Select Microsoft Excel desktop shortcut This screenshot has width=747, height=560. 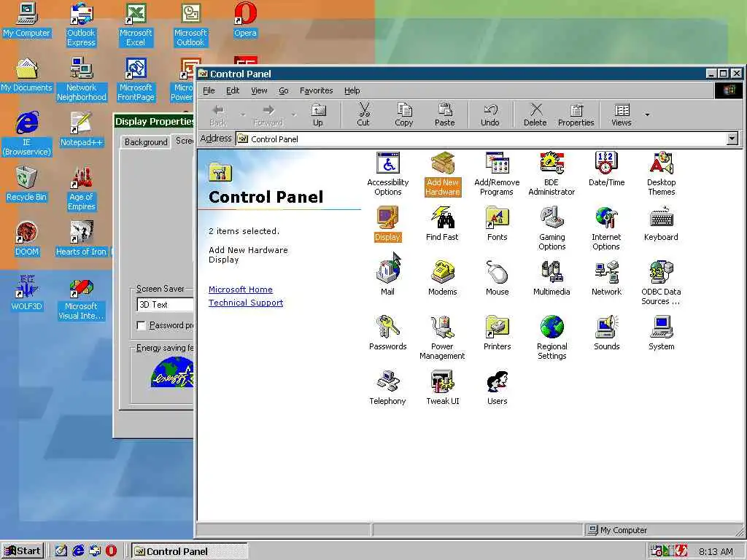(136, 25)
